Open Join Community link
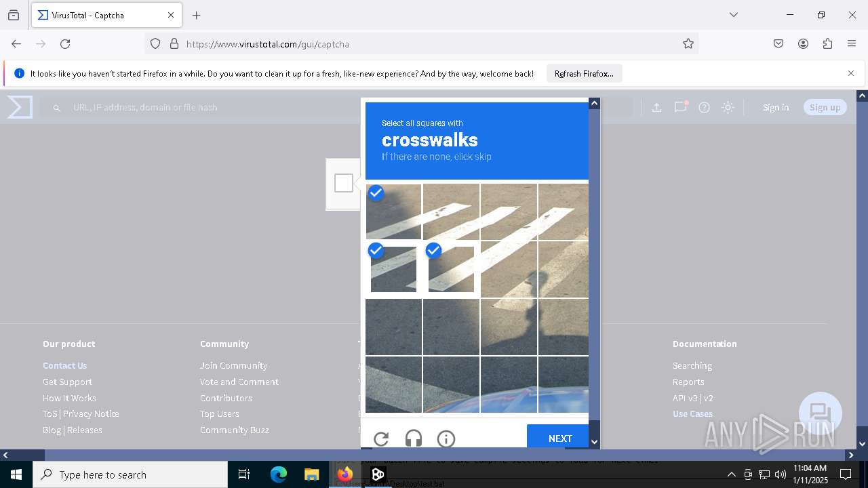868x488 pixels. point(233,365)
